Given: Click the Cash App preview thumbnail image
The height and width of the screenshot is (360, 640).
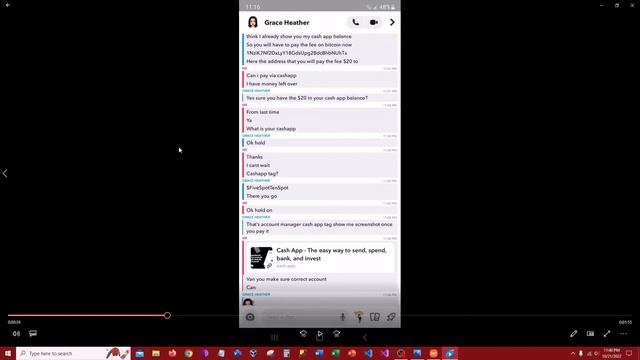Looking at the screenshot, I should [261, 258].
